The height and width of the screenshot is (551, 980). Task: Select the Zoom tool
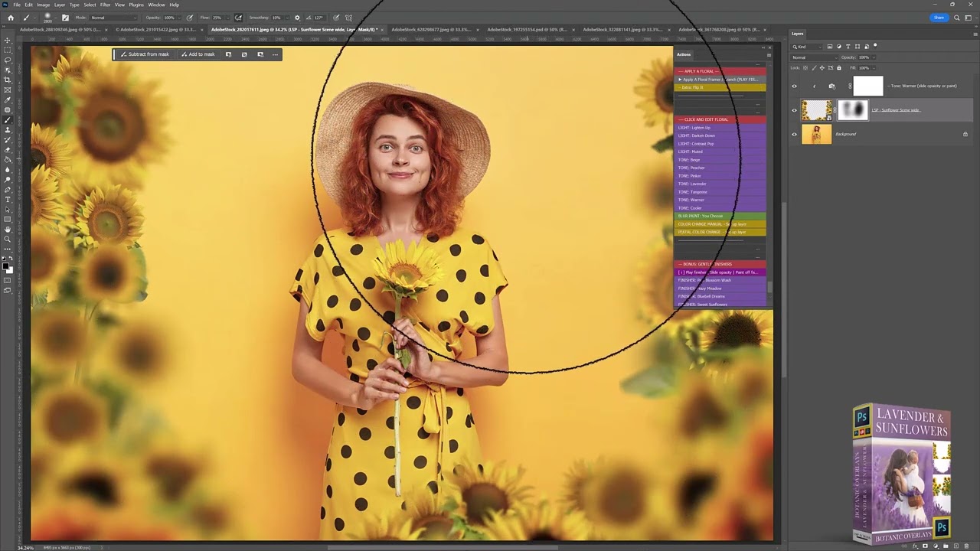click(8, 240)
